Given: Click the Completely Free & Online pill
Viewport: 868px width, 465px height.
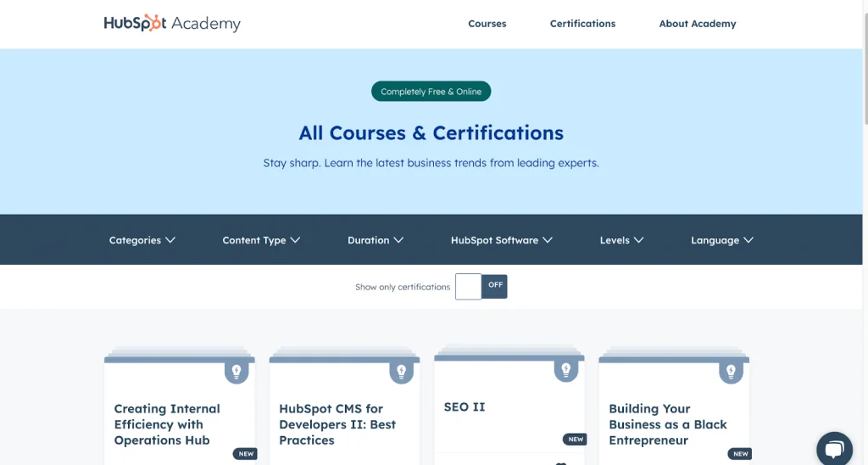Looking at the screenshot, I should tap(431, 92).
